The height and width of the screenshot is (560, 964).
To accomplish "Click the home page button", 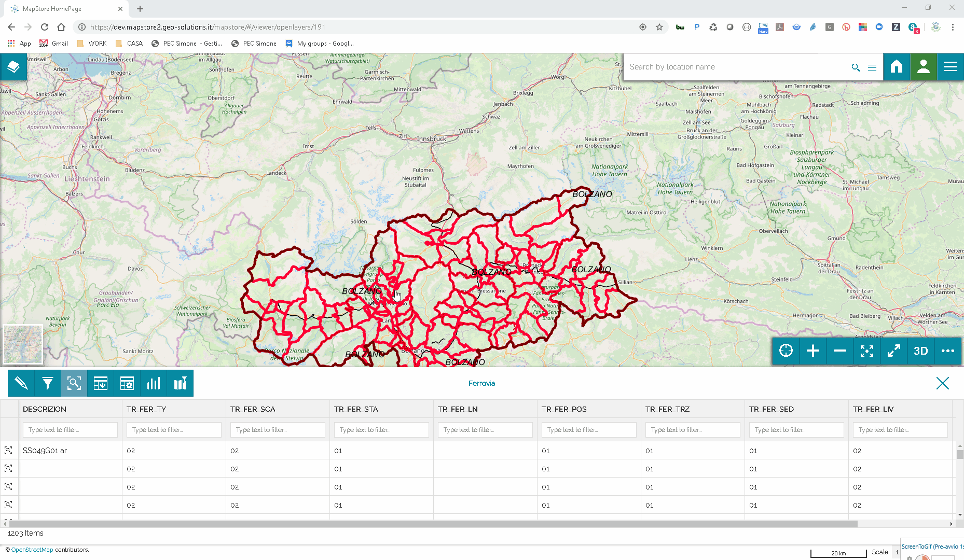I will 897,67.
